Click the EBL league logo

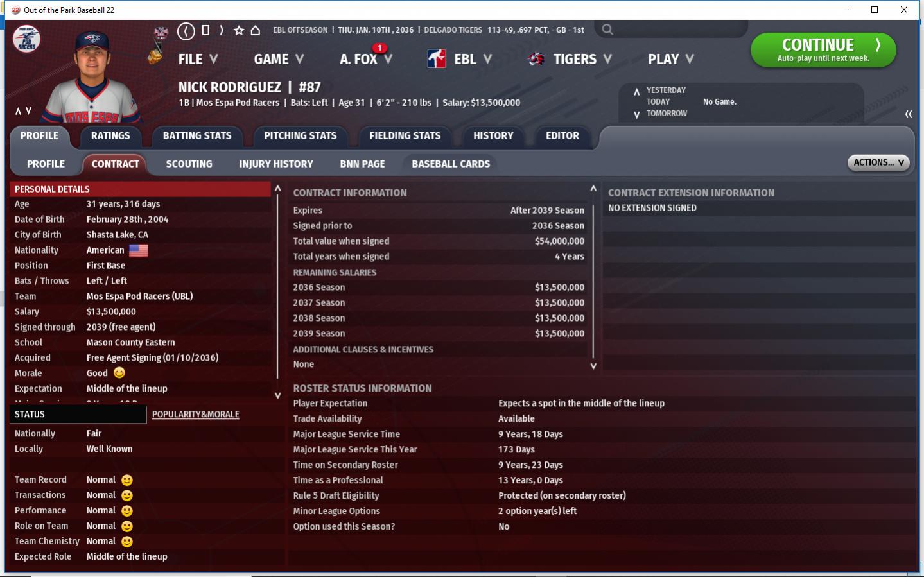(x=437, y=59)
